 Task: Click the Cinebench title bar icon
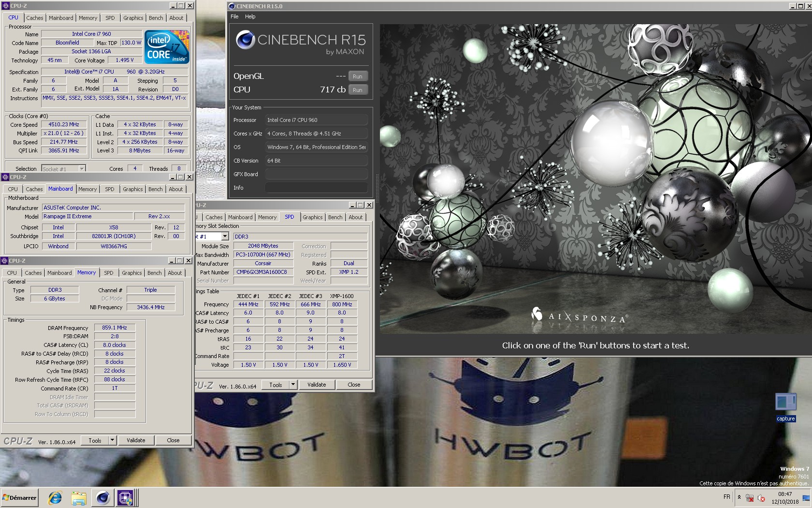pyautogui.click(x=232, y=6)
